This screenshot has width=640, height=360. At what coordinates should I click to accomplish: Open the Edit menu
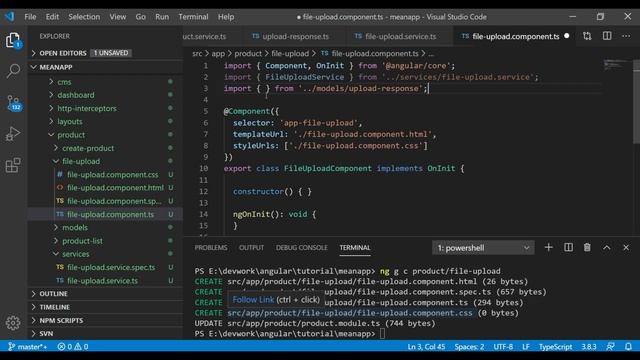tap(52, 17)
